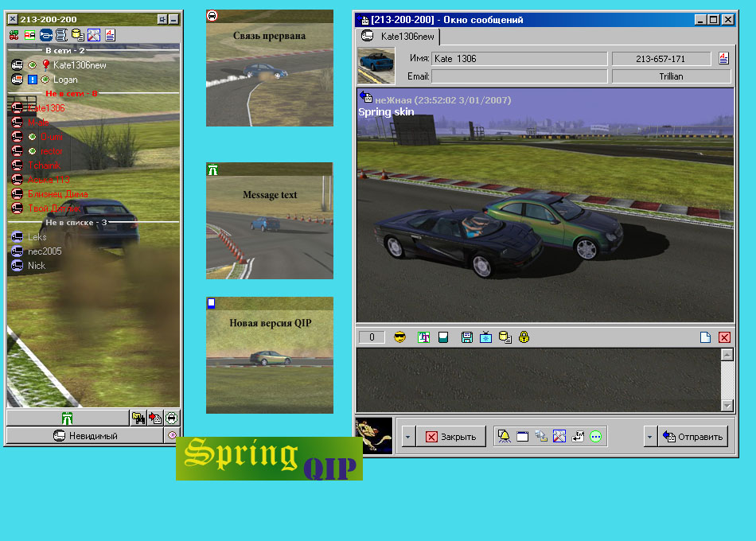
Task: Click the red arrow document icon in contact list
Action: pyautogui.click(x=154, y=418)
